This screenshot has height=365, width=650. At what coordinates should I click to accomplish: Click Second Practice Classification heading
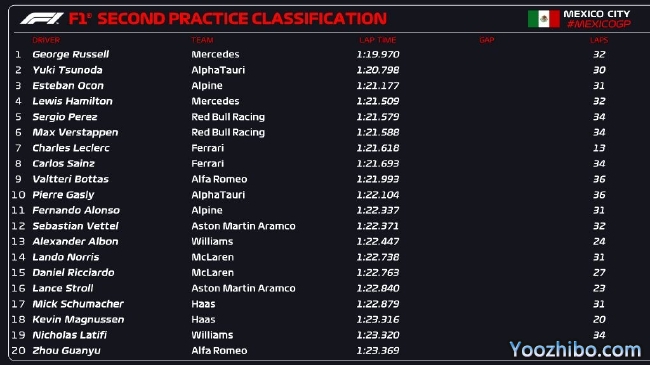[x=242, y=19]
